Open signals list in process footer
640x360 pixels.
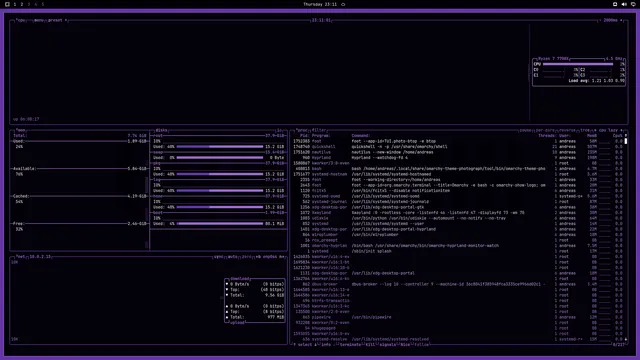tap(387, 344)
